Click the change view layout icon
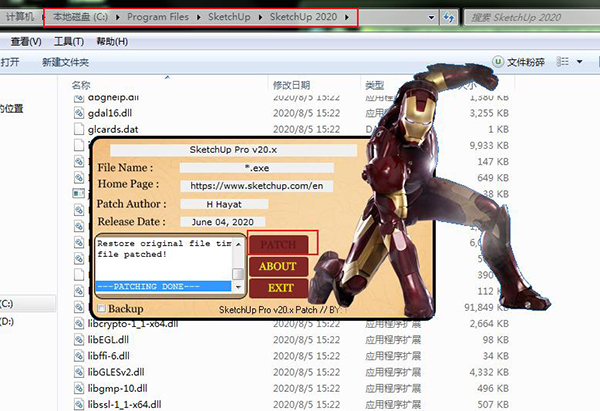The width and height of the screenshot is (600, 411). click(x=562, y=62)
